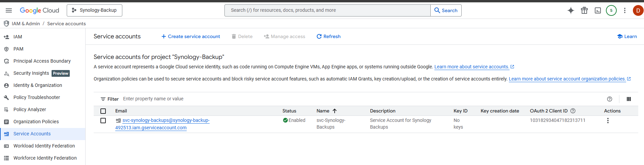Open the Synology-Backup project picker
Screen dimensions: 644x165
94,10
